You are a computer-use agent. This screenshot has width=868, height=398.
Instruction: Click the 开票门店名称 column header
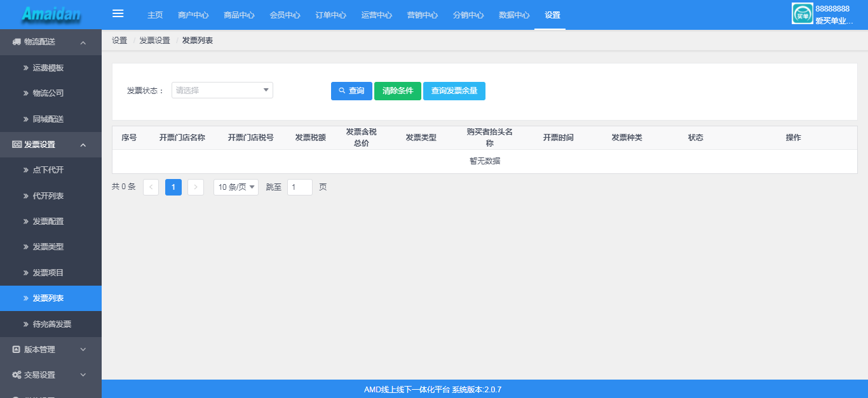(x=182, y=138)
